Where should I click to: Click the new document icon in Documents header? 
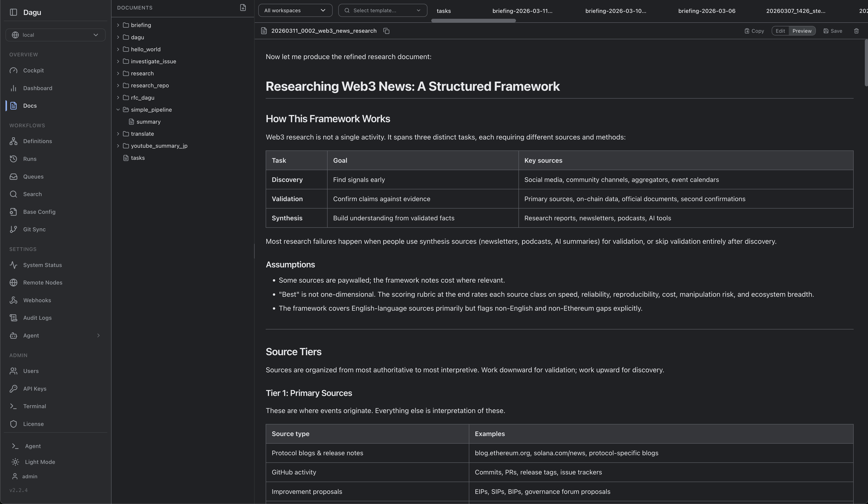pos(243,8)
